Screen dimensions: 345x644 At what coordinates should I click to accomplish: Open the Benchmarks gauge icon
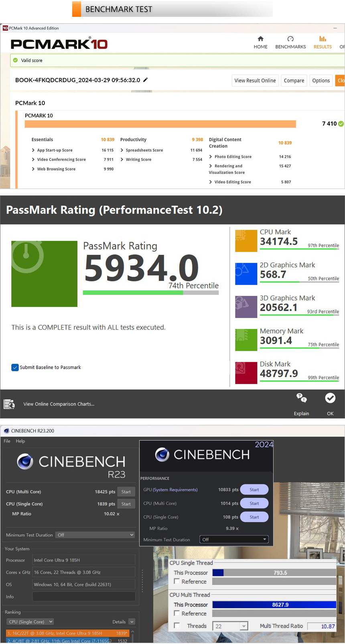click(x=290, y=39)
